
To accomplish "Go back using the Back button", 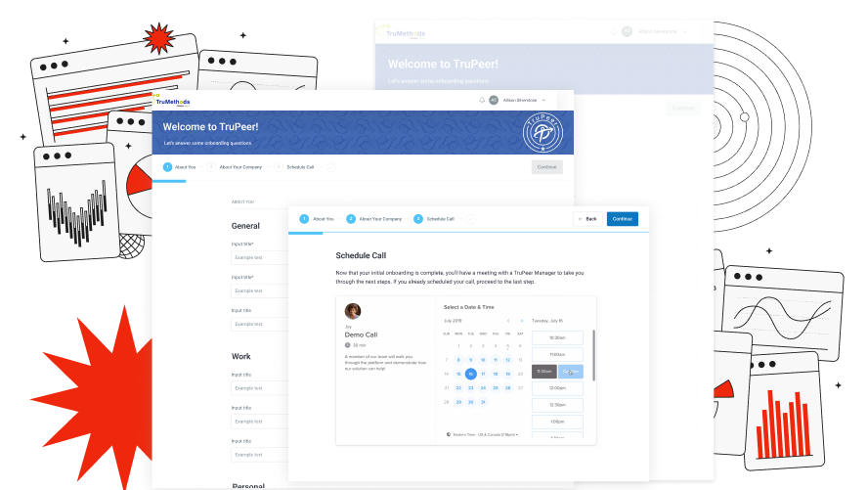I will pos(587,219).
